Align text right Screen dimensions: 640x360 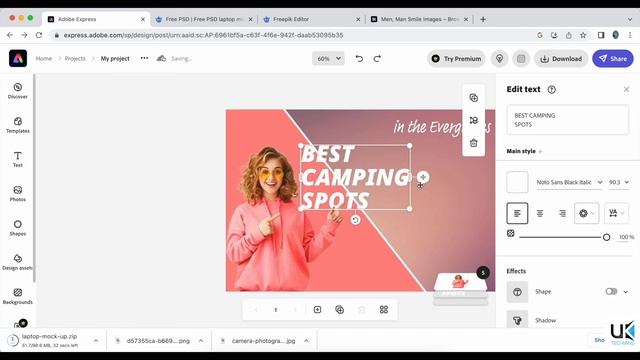[562, 213]
